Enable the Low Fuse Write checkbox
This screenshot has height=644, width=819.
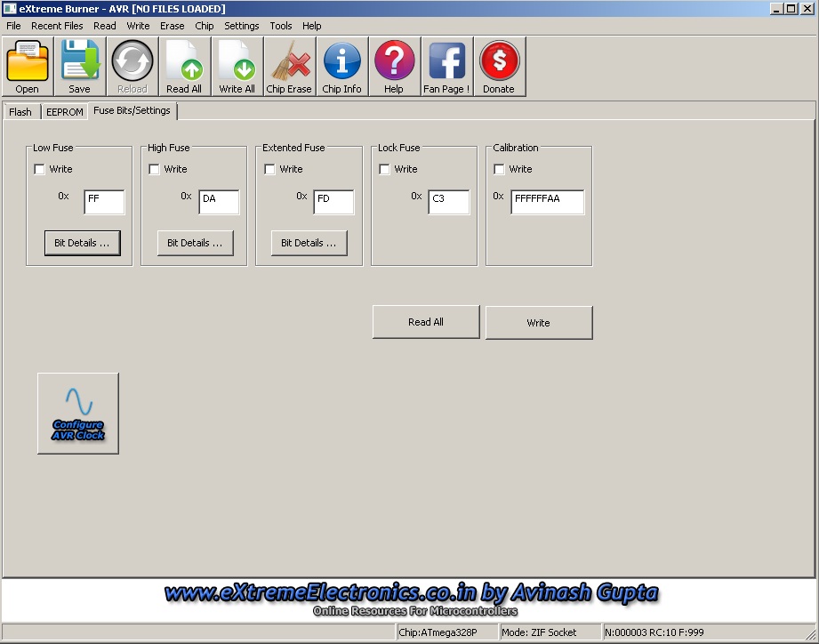[x=39, y=169]
